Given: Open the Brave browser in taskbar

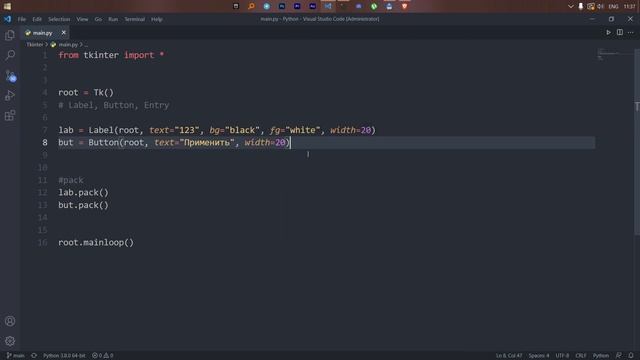Looking at the screenshot, I should (x=404, y=6).
